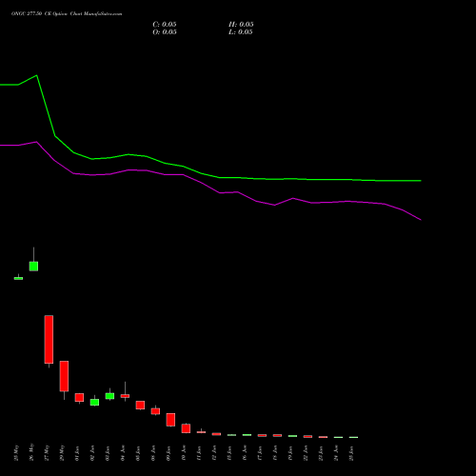Select the low value L: 0.05

click(x=241, y=32)
